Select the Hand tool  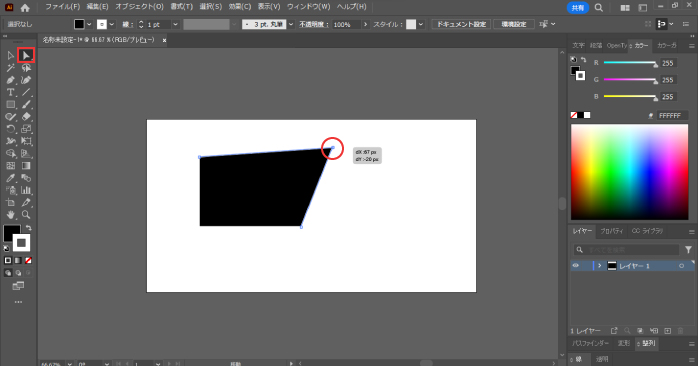pyautogui.click(x=10, y=215)
